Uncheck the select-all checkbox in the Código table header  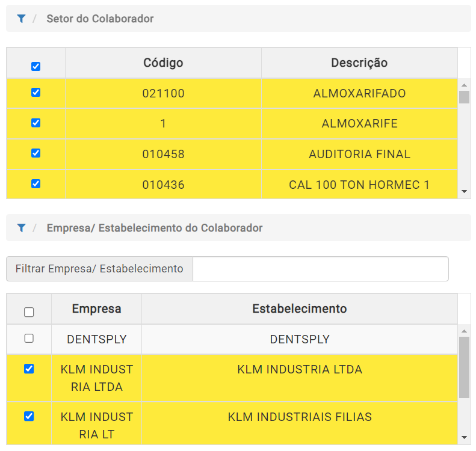(x=36, y=66)
